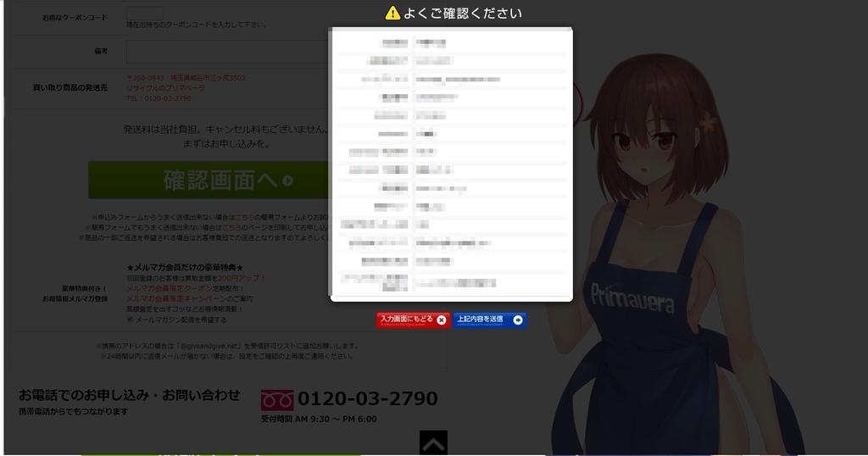Click the warning triangle icon in dialog title
Screen dimensions: 868x456
pyautogui.click(x=392, y=13)
